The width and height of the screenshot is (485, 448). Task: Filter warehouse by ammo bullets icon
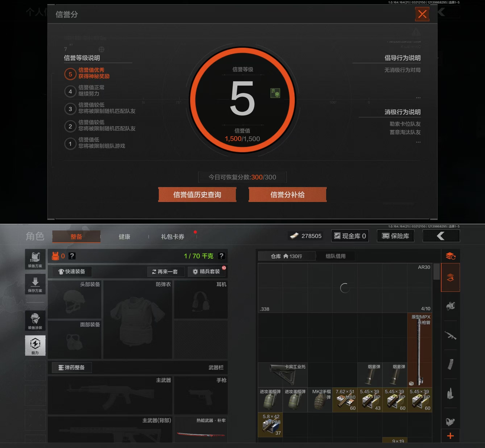tap(450, 393)
